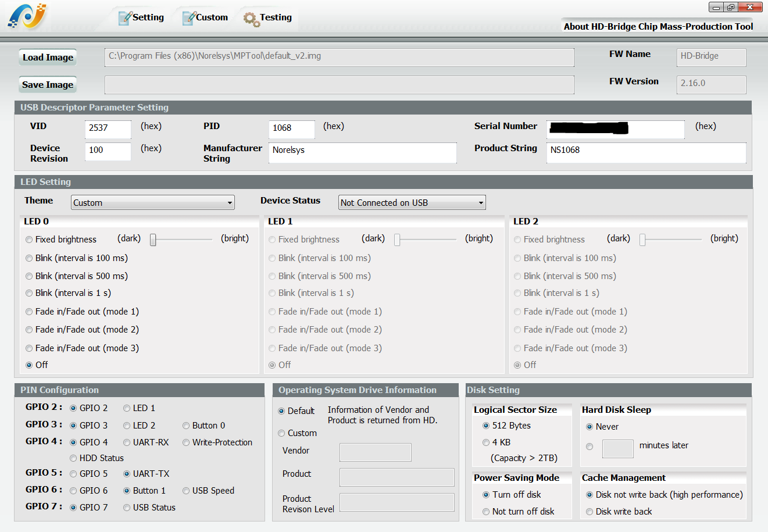Click the sleep minutes input box
The height and width of the screenshot is (532, 768).
(618, 449)
